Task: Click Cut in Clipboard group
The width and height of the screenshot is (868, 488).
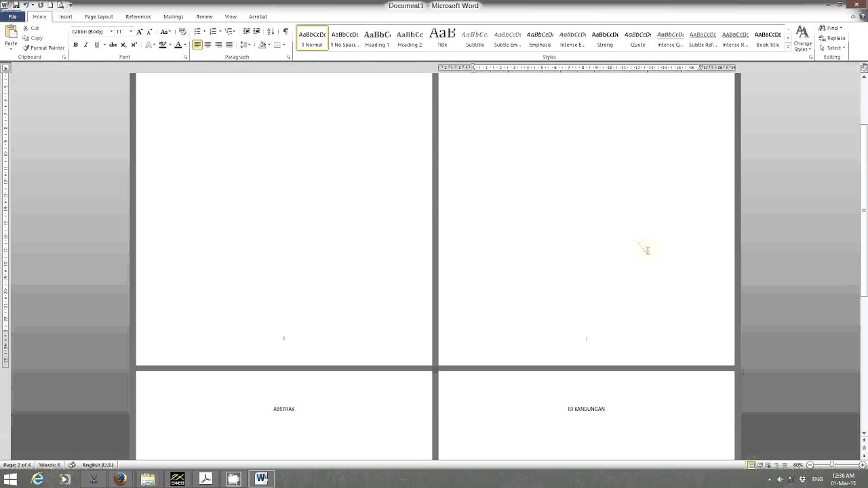Action: [x=31, y=28]
